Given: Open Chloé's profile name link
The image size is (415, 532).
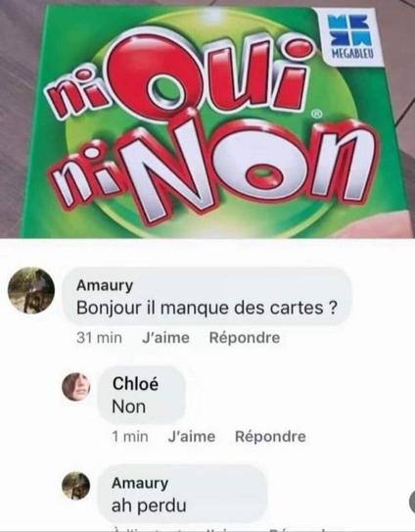Looking at the screenshot, I should click(x=135, y=384).
